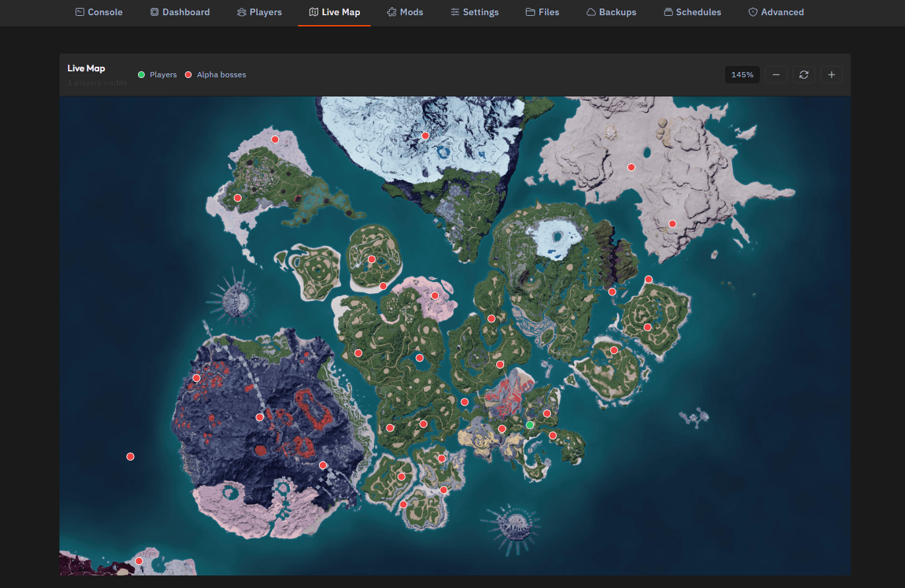Go to the Players tab
The image size is (905, 588).
click(x=260, y=12)
